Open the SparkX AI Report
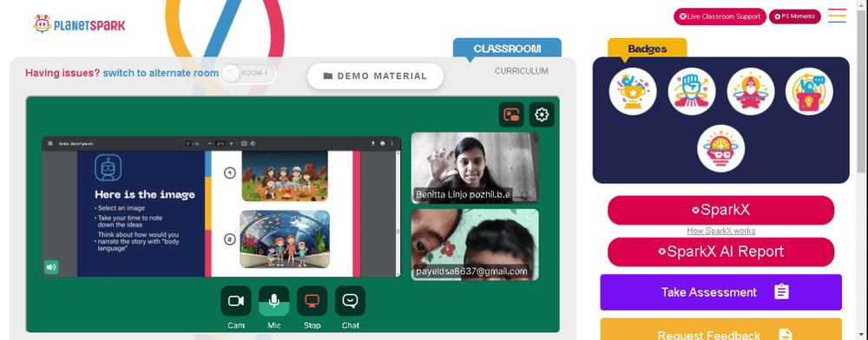868x340 pixels. pyautogui.click(x=720, y=252)
